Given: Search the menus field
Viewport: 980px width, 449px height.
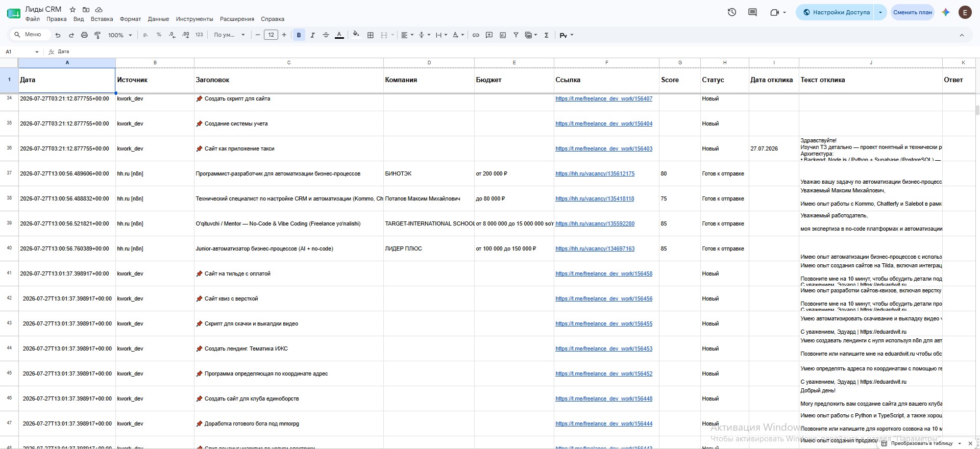Looking at the screenshot, I should click(x=31, y=35).
